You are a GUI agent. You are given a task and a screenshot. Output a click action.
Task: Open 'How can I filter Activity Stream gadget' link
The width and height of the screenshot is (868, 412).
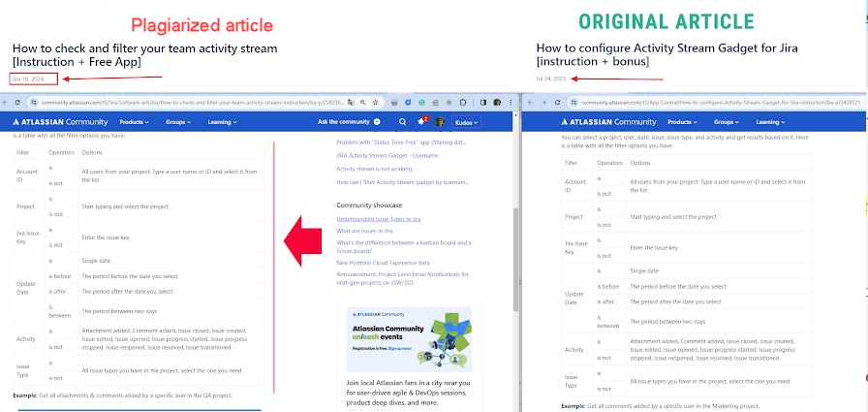tap(403, 182)
